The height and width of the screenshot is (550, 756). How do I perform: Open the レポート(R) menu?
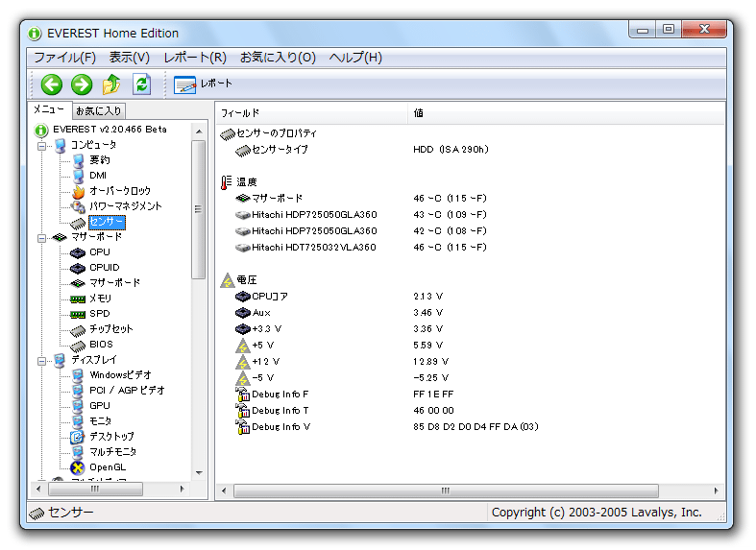coord(195,58)
